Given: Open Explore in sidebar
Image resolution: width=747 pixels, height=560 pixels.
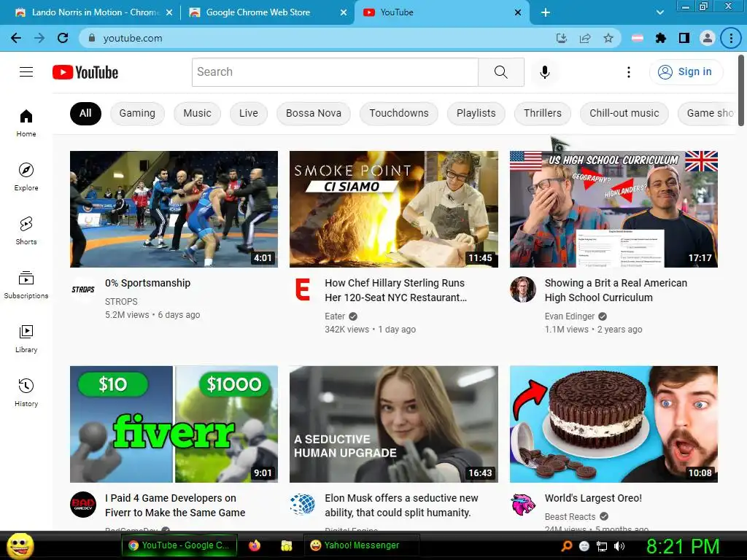Looking at the screenshot, I should [26, 176].
